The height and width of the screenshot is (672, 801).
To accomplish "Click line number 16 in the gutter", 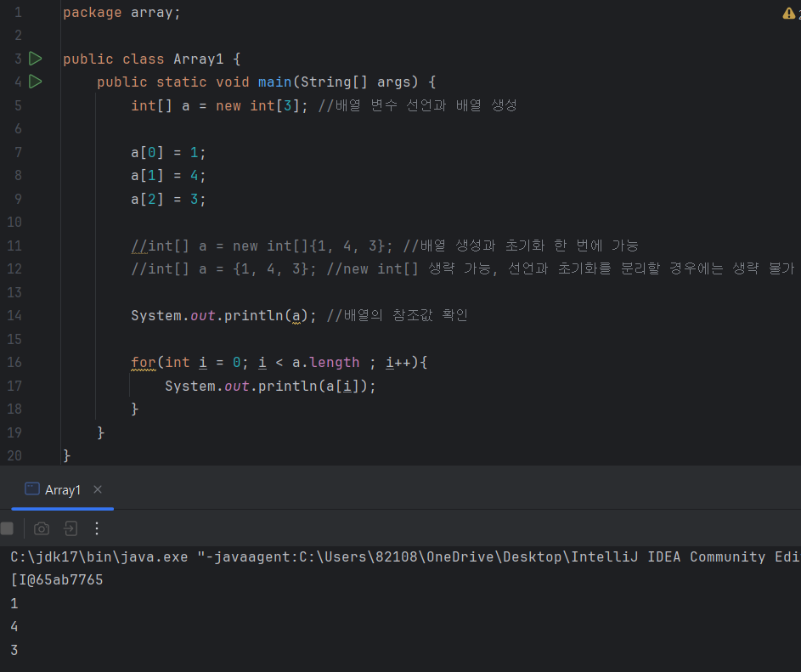I will [x=14, y=362].
